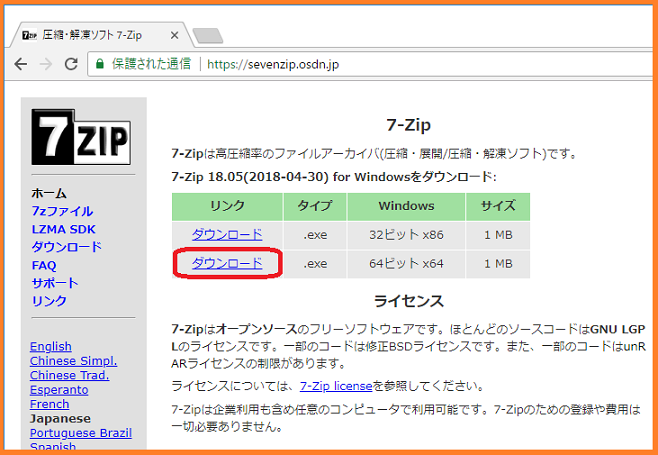
Task: Click the 7-ZIP logo in the sidebar
Action: (81, 137)
